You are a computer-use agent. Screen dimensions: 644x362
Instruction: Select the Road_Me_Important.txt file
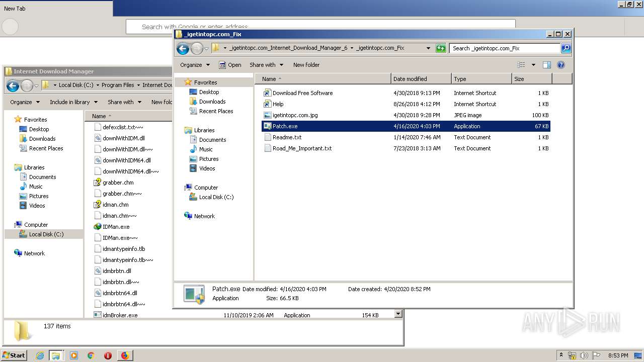302,148
